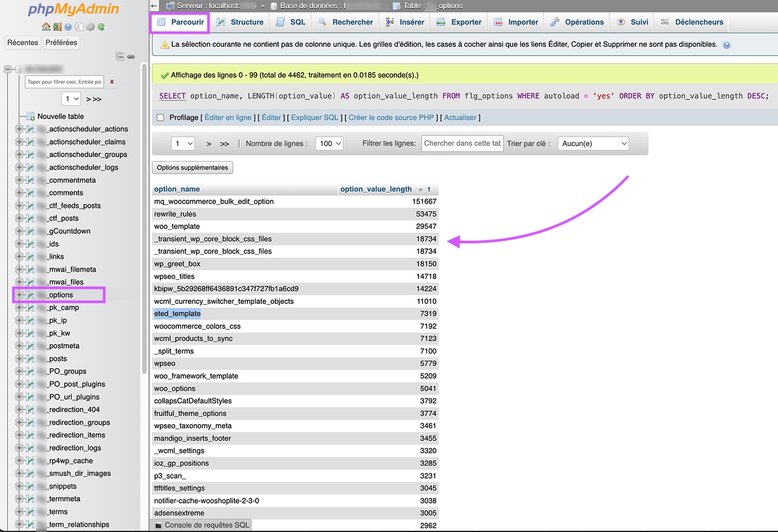
Task: Collapse the database tree node
Action: (x=7, y=69)
